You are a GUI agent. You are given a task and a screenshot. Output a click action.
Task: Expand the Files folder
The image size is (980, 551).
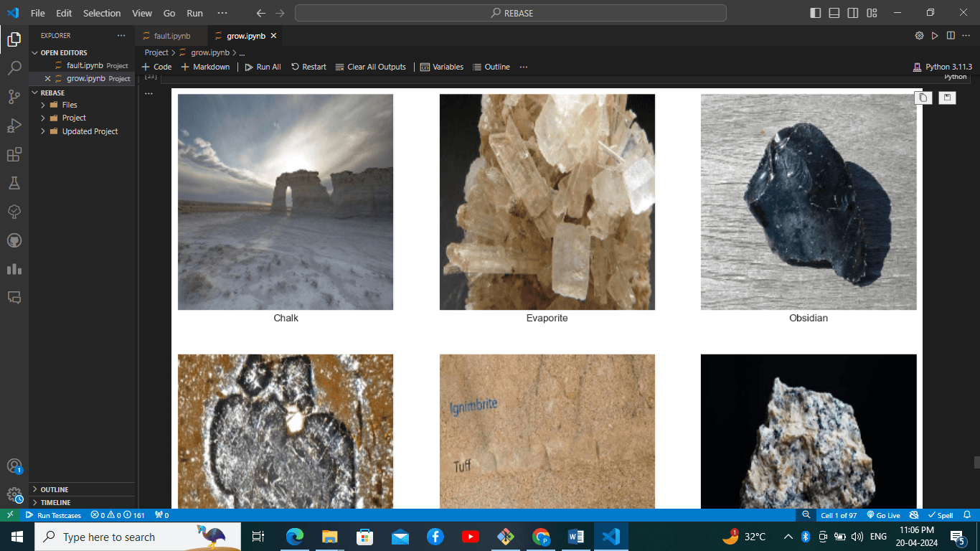82,105
